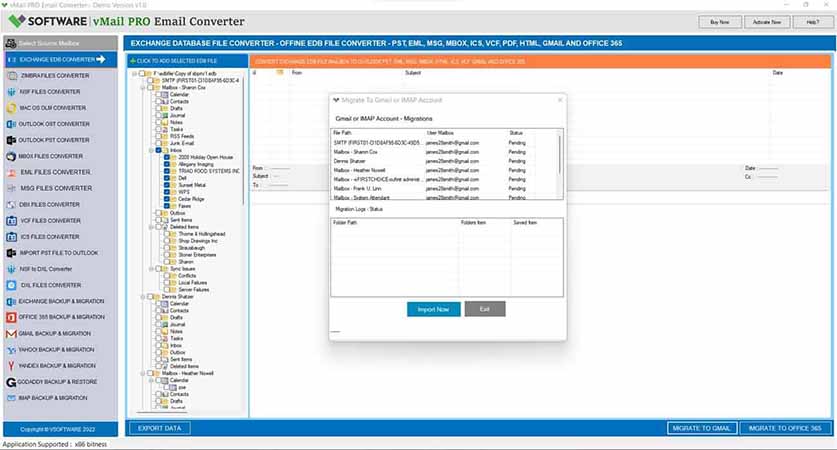Click the Subject column header in message list
This screenshot has height=450, width=837.
point(413,73)
